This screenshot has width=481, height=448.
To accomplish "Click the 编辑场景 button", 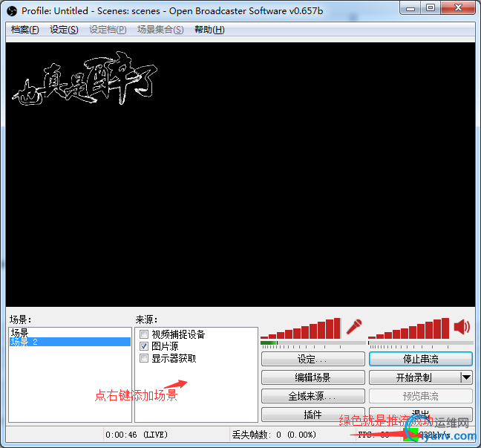I will pyautogui.click(x=313, y=377).
